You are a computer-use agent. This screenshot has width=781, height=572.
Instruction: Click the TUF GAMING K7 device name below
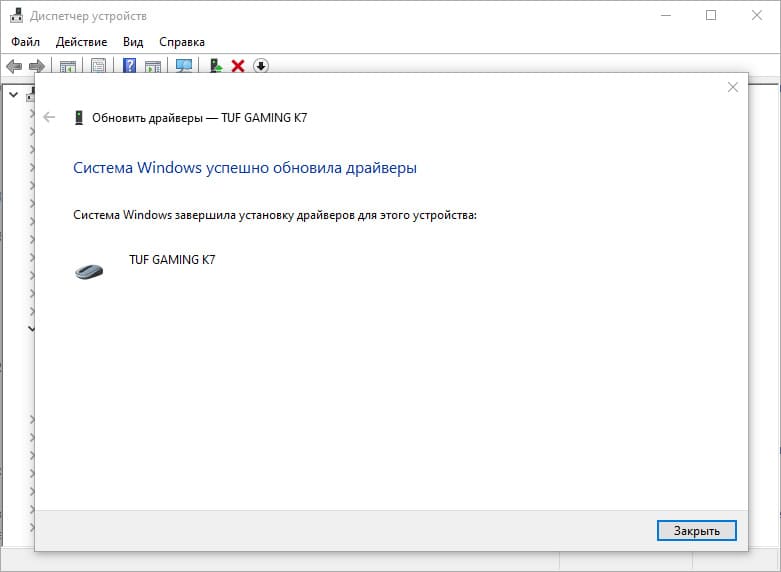coord(172,260)
